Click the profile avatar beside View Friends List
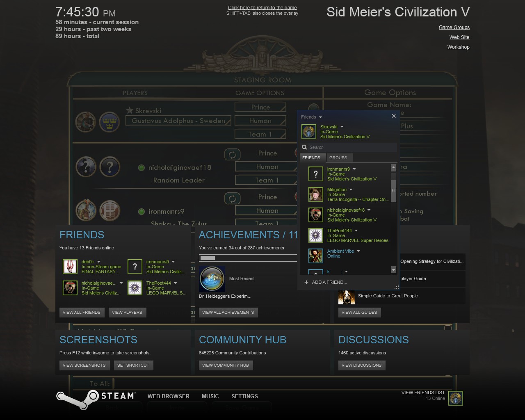Image resolution: width=525 pixels, height=420 pixels. pos(455,398)
